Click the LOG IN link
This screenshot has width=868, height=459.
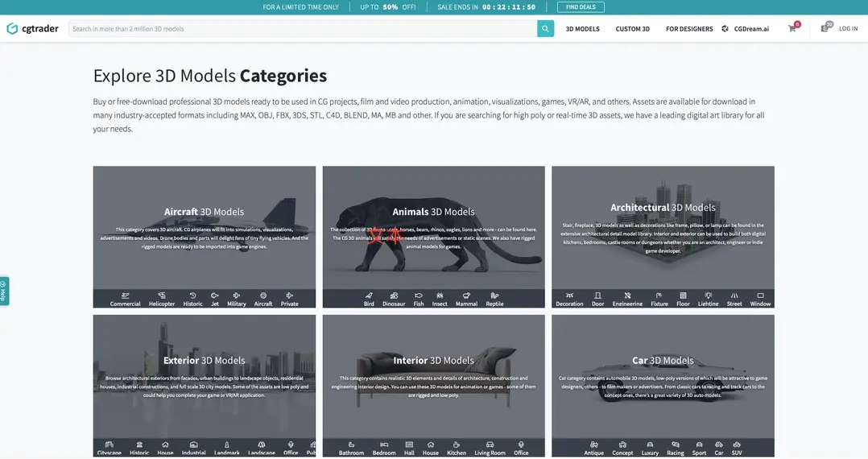pyautogui.click(x=848, y=29)
